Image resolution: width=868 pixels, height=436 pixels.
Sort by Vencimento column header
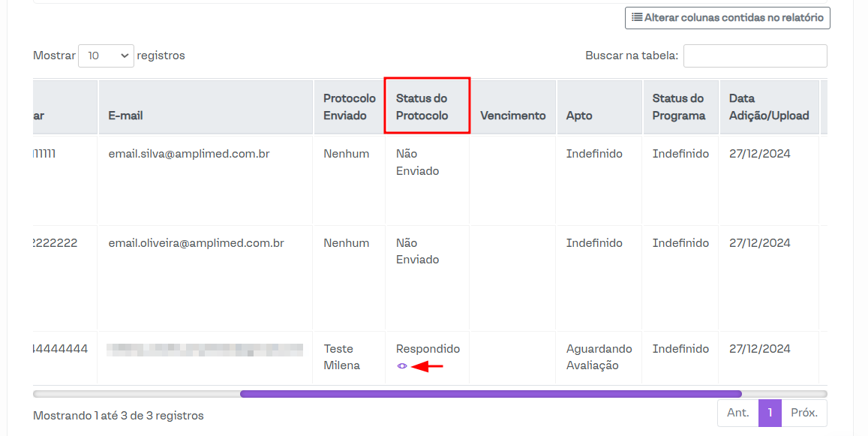coord(512,116)
